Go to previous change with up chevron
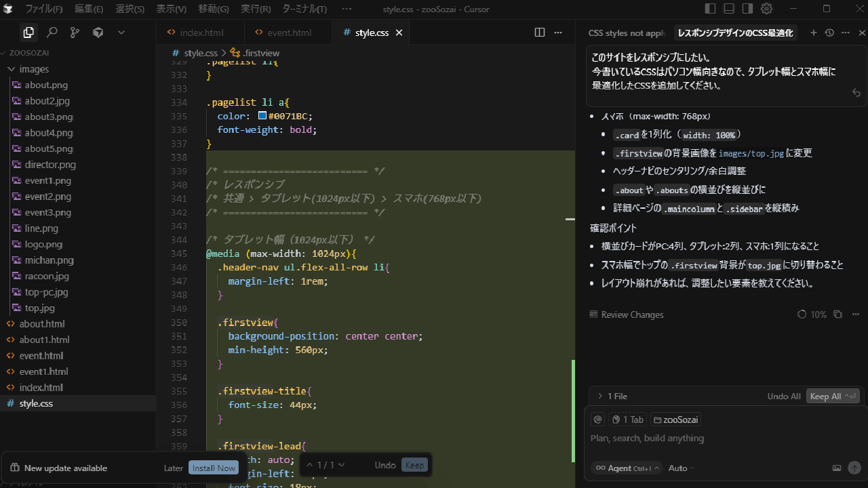 click(310, 465)
